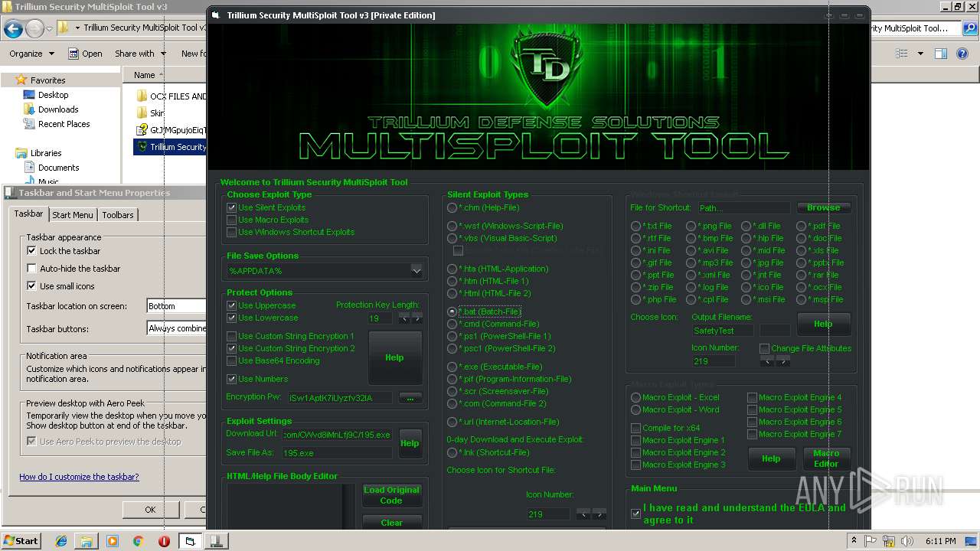980x551 pixels.
Task: Open Taskbar buttons combo box
Action: tap(177, 328)
